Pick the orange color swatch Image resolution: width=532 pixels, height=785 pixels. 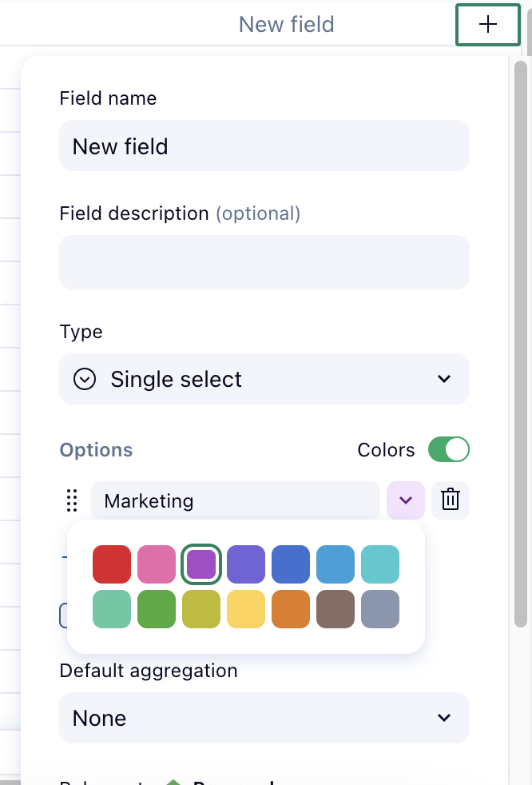(291, 609)
